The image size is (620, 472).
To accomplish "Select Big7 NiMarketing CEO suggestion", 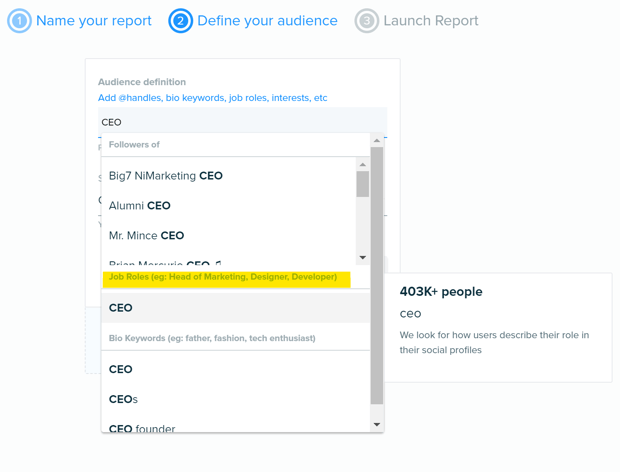I will (x=229, y=176).
